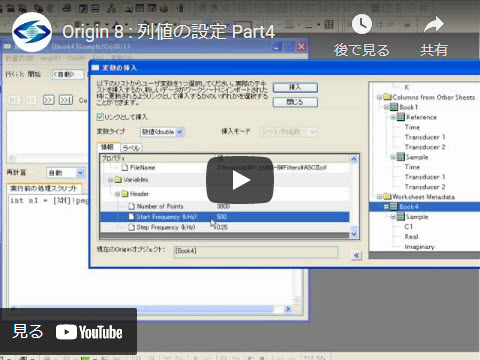Open the pre-execution script tab

(44, 189)
